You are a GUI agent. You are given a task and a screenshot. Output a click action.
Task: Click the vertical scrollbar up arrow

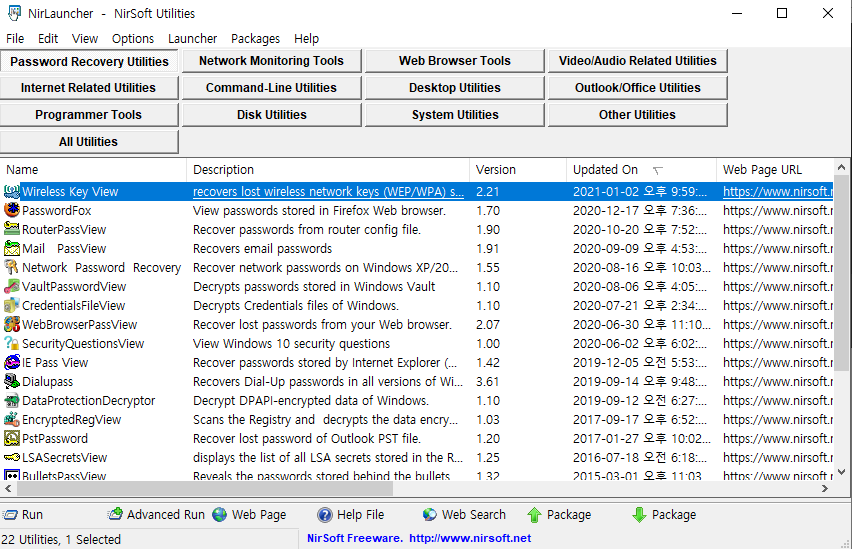click(841, 167)
